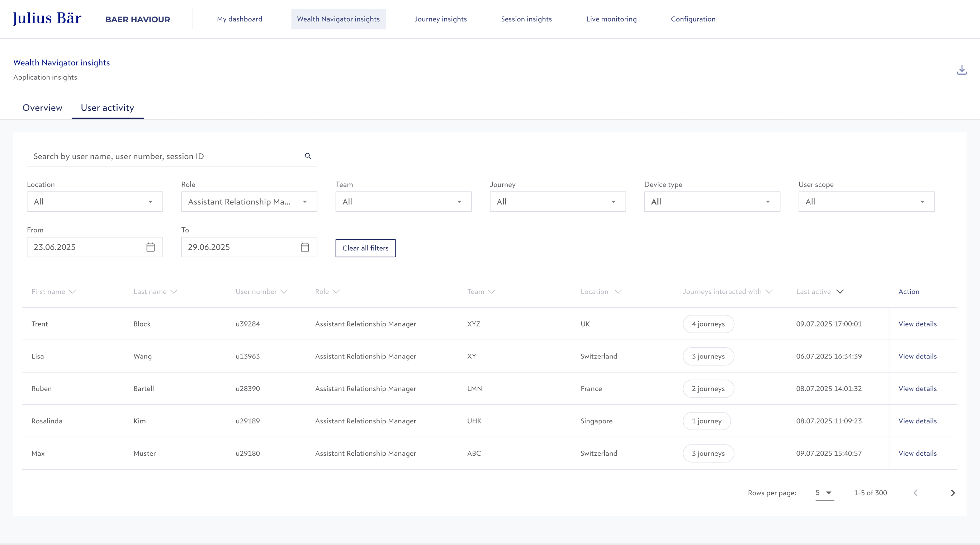The width and height of the screenshot is (980, 545).
Task: Open Journey insights nav item
Action: 441,19
